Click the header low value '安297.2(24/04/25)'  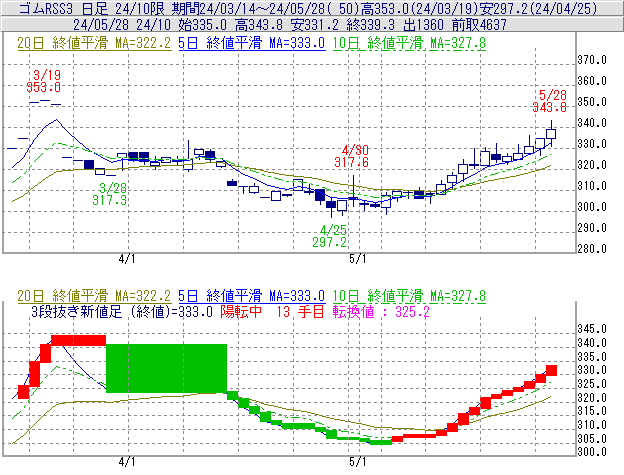tap(538, 8)
